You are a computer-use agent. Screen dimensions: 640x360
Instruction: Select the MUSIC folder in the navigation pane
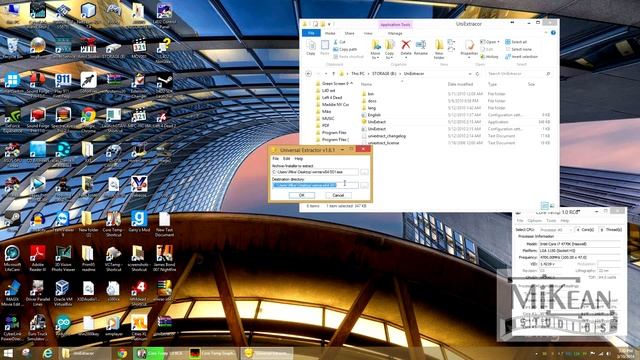(328, 119)
